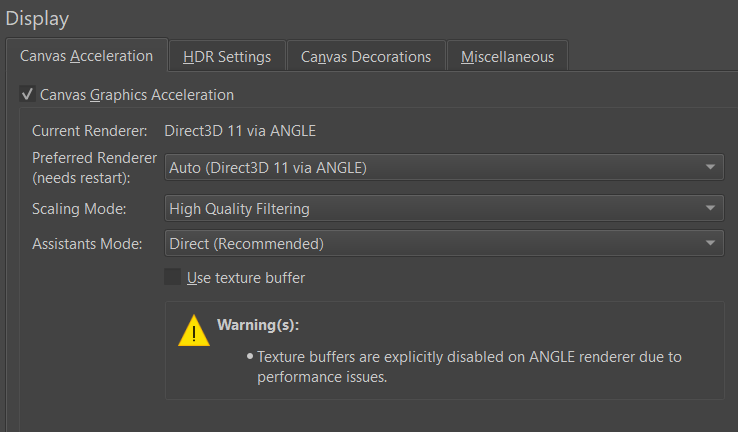Click the Current Renderer label

click(x=90, y=130)
